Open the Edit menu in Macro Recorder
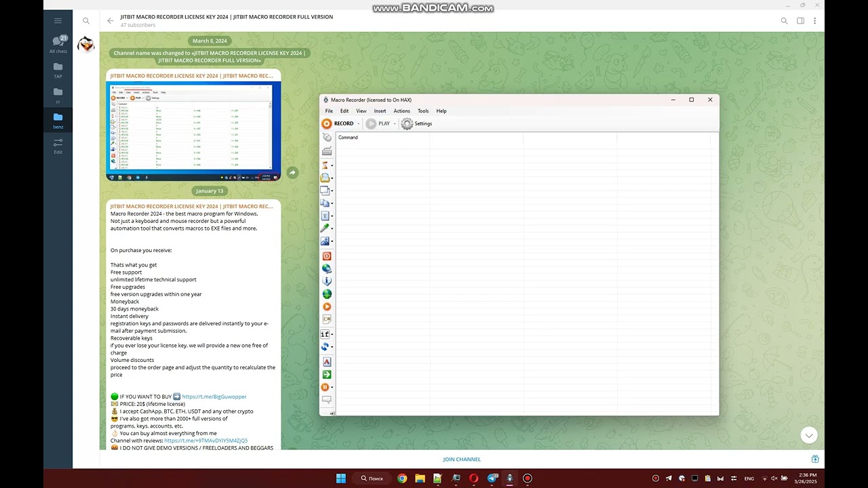This screenshot has width=868, height=488. coord(344,111)
